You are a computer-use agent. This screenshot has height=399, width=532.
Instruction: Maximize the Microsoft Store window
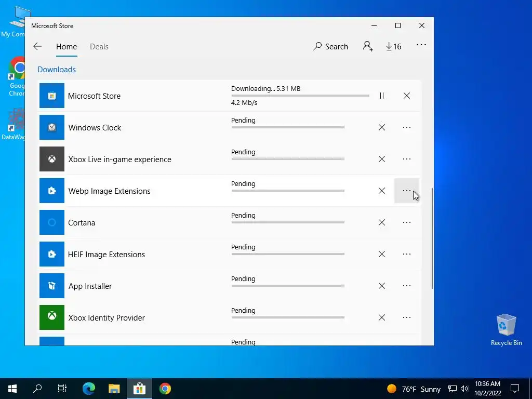click(398, 26)
